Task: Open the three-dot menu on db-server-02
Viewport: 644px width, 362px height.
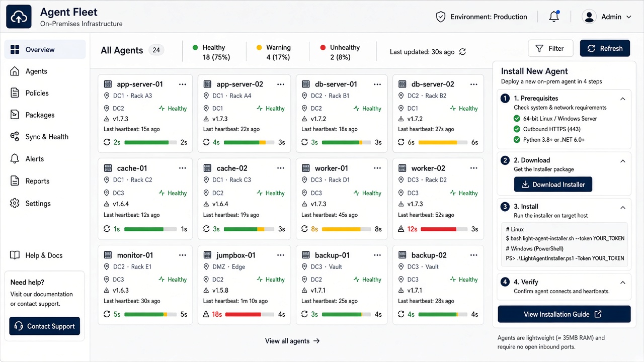Action: [x=473, y=84]
